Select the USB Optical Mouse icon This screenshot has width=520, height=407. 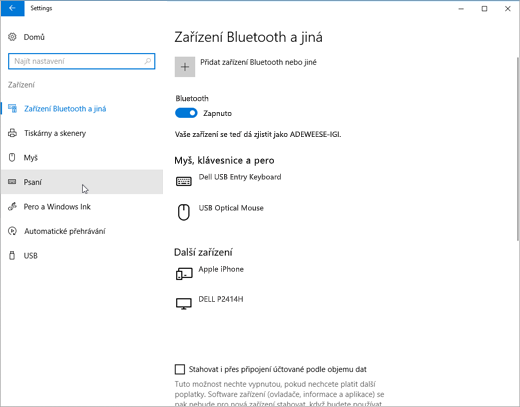pyautogui.click(x=184, y=212)
